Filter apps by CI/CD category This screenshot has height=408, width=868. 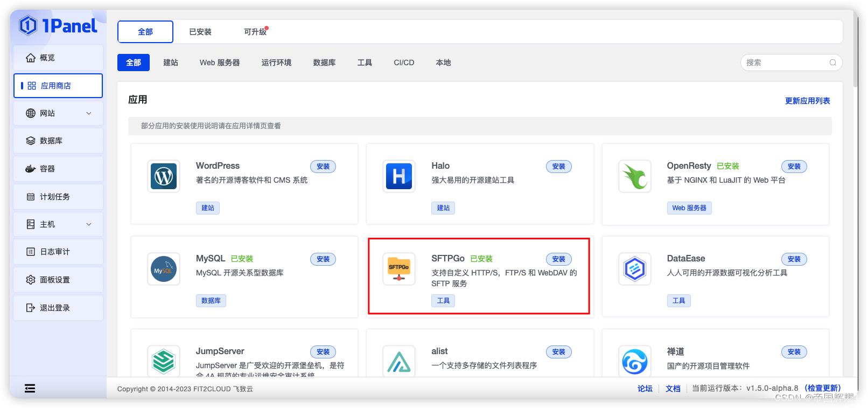[x=404, y=63]
